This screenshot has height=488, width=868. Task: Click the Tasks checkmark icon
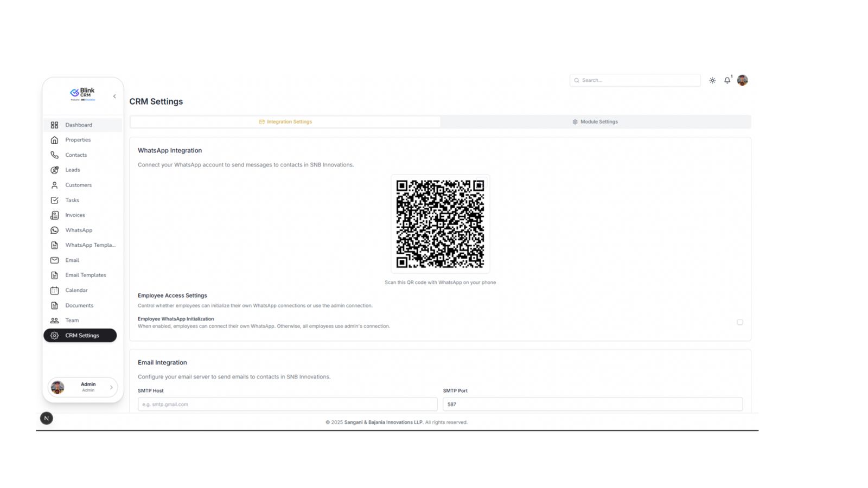[54, 200]
